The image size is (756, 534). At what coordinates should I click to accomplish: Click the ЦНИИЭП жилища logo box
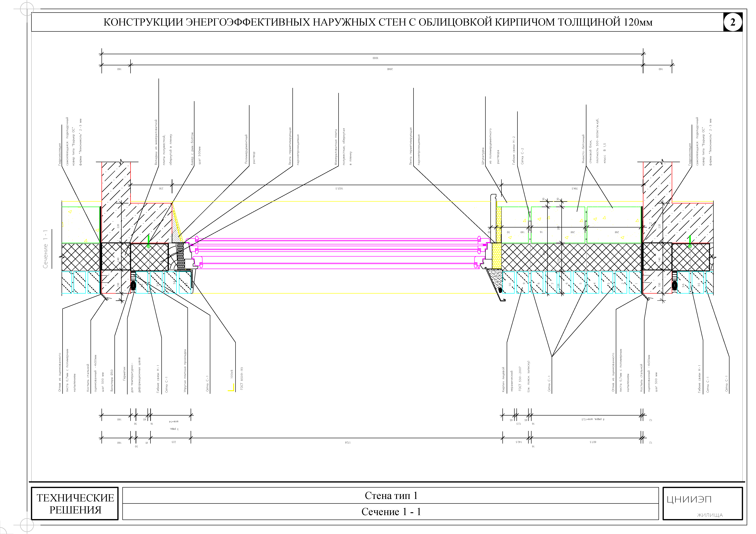click(x=702, y=503)
